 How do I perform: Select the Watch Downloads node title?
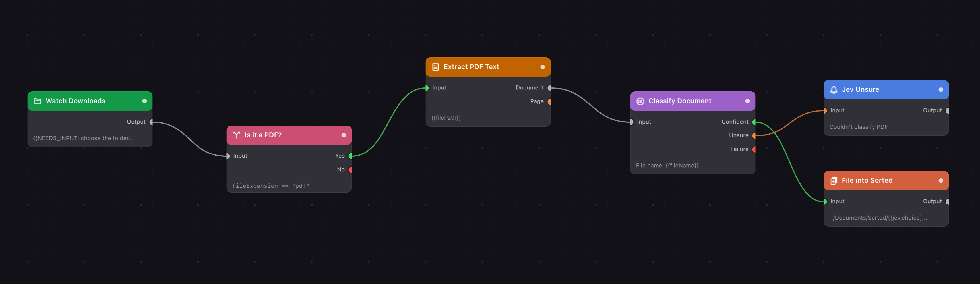[75, 101]
